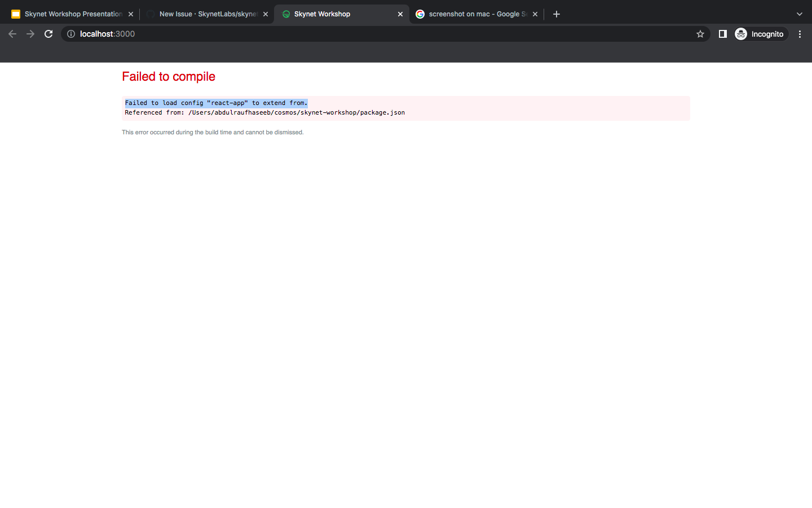
Task: Open the Chrome three-dot menu
Action: coord(800,34)
